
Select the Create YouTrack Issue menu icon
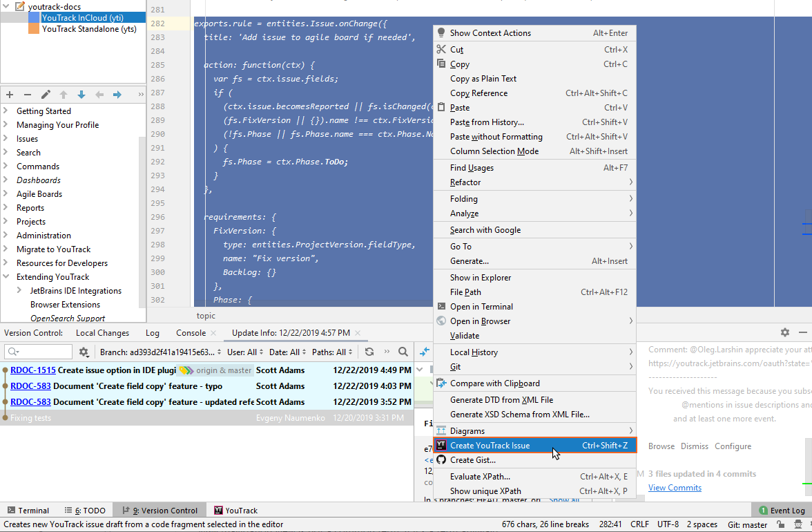point(441,446)
